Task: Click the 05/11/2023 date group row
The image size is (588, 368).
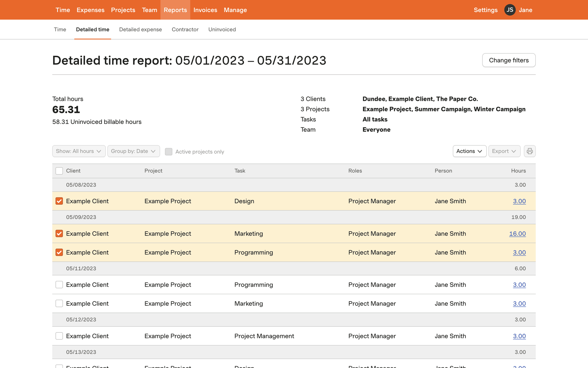Action: [x=294, y=268]
